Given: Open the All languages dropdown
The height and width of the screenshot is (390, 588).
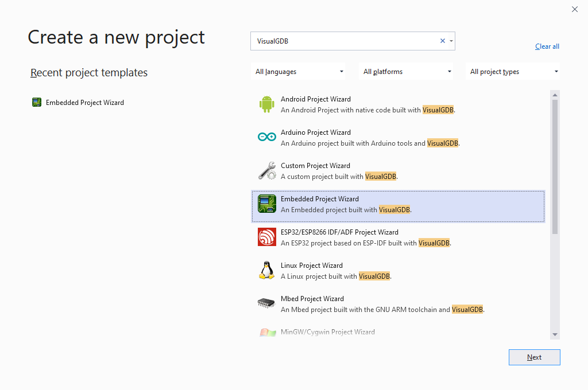Looking at the screenshot, I should pos(299,72).
